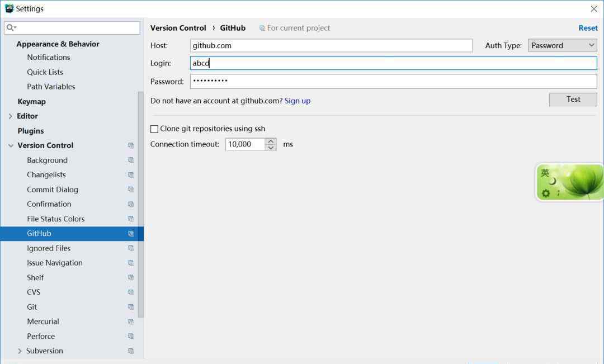Click the project icon on the Confirmation row

tap(131, 204)
